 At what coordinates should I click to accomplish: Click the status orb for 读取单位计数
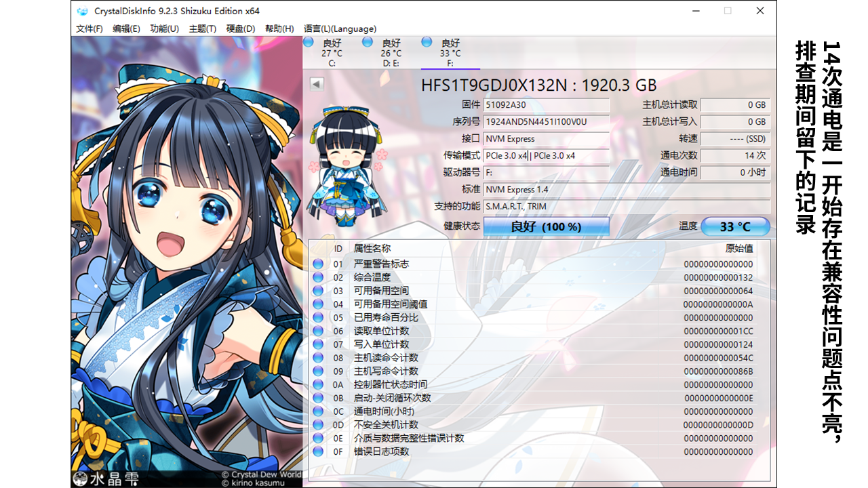(x=318, y=331)
